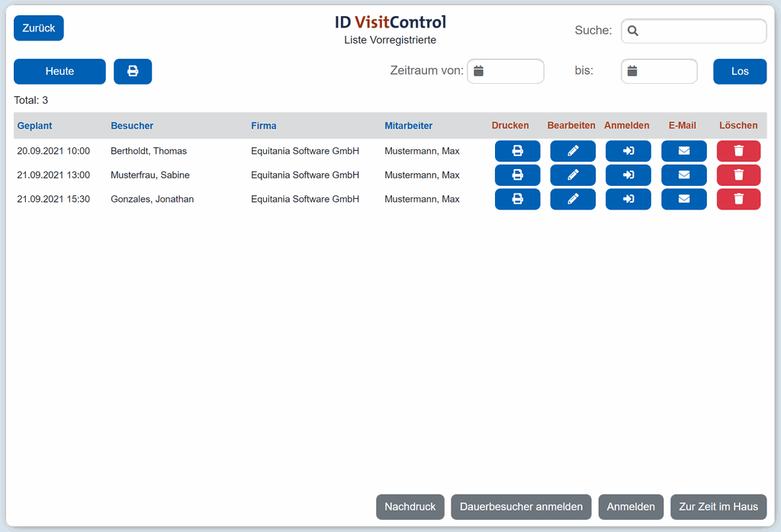Open Dauerbesucher anmelden
Screen dimensions: 781x532
click(x=521, y=507)
